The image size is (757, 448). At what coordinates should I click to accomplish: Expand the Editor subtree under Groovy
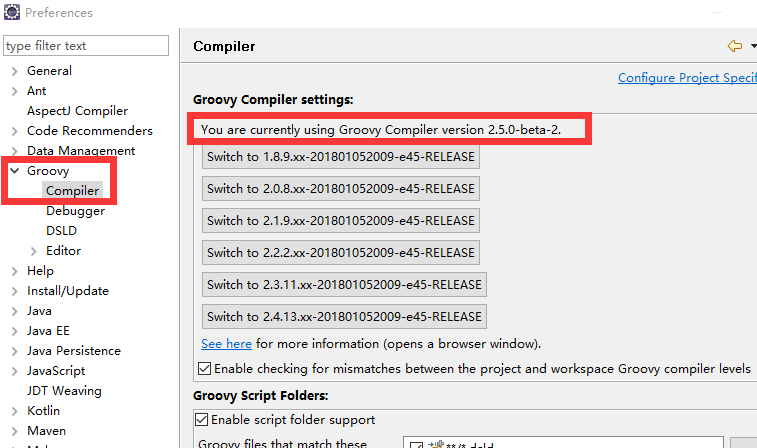click(x=34, y=251)
